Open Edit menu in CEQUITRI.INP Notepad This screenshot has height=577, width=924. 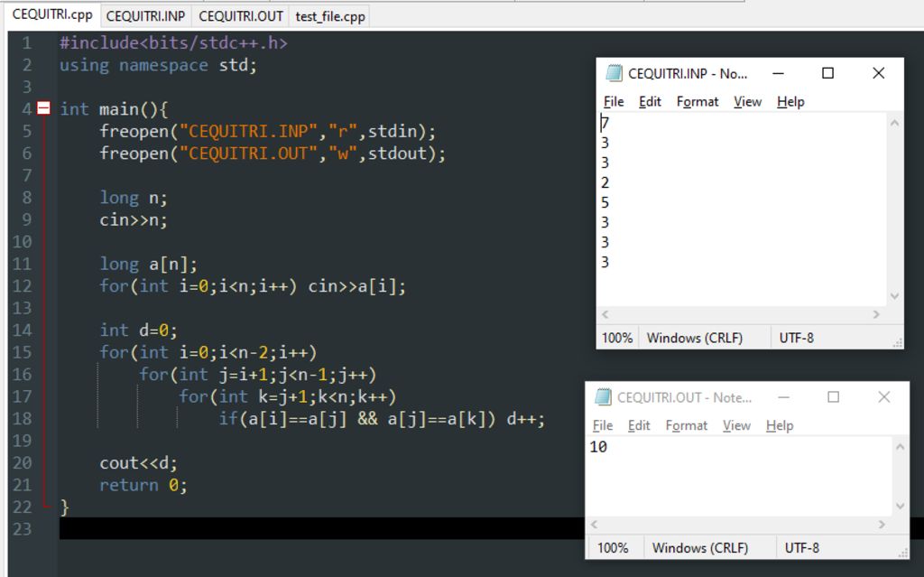[x=650, y=101]
